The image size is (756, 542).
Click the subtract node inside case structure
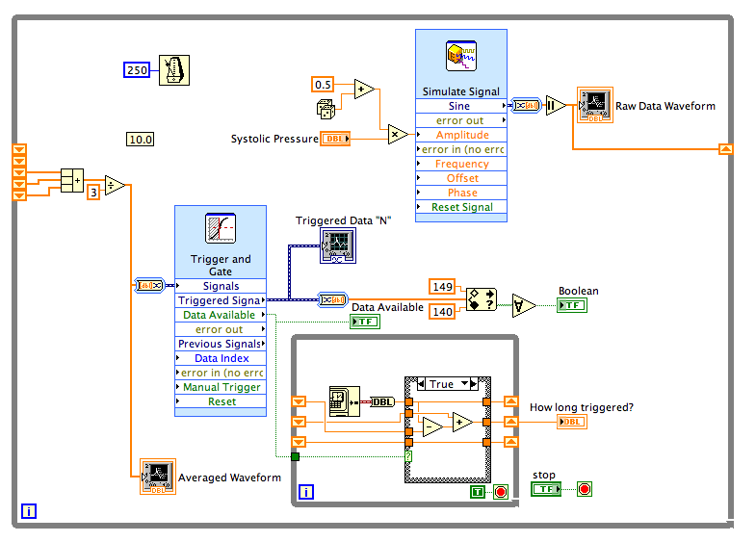click(x=432, y=426)
